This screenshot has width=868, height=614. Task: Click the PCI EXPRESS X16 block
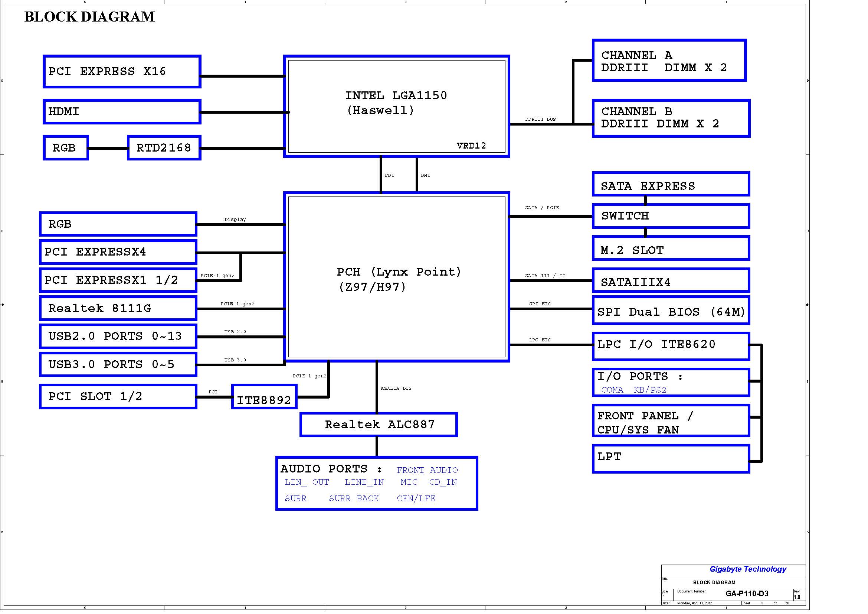coord(122,71)
